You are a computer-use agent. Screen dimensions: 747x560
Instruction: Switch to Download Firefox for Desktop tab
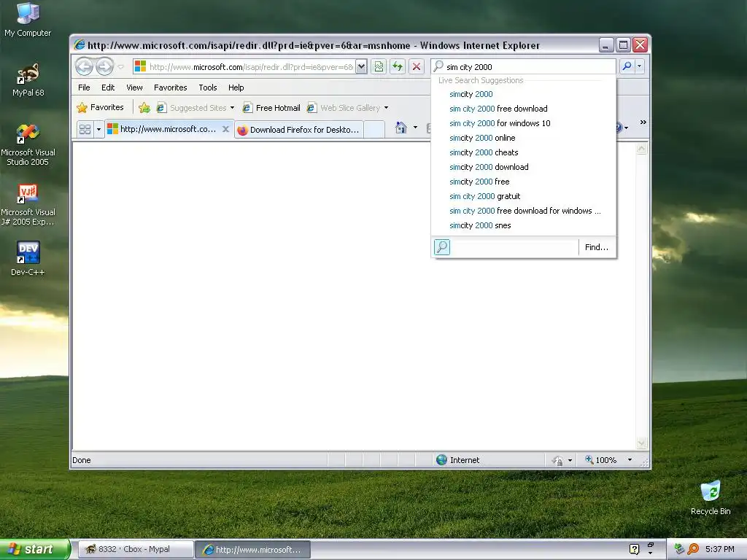(298, 130)
